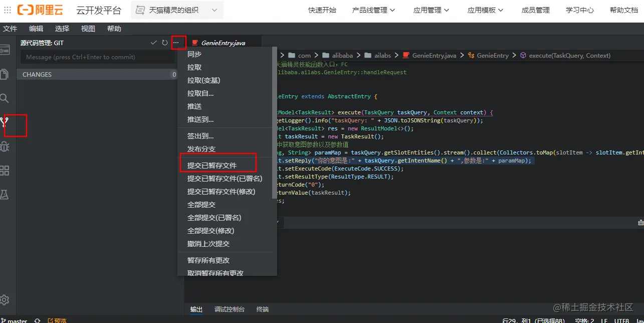Open the 视图 menu
Image resolution: width=644 pixels, height=323 pixels.
(88, 29)
